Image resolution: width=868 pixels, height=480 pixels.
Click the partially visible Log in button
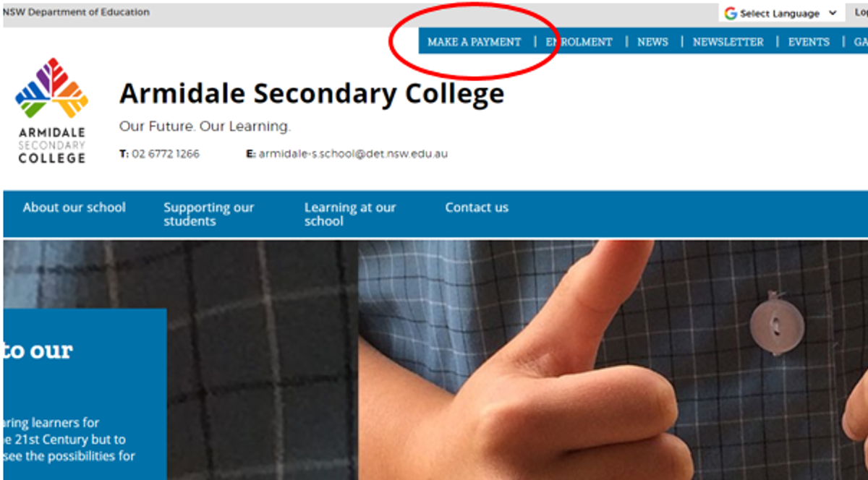[858, 13]
